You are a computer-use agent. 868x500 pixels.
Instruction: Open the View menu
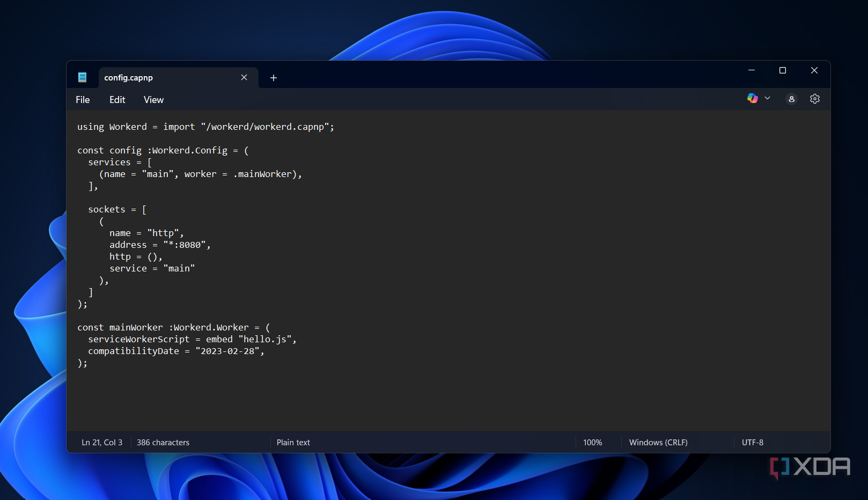click(x=153, y=100)
